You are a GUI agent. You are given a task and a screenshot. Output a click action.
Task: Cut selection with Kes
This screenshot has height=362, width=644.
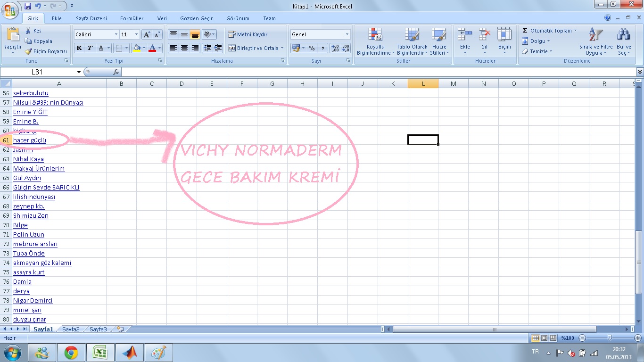[33, 31]
